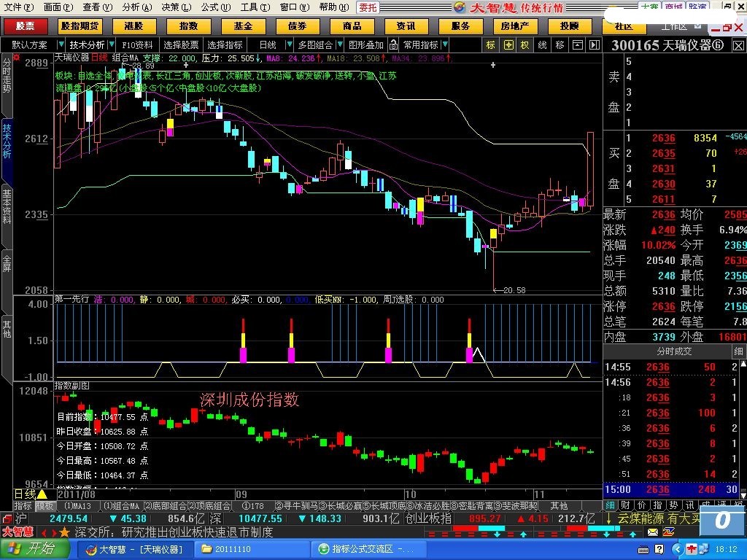Open the 决策(L) menu
The height and width of the screenshot is (560, 747).
tap(177, 7)
